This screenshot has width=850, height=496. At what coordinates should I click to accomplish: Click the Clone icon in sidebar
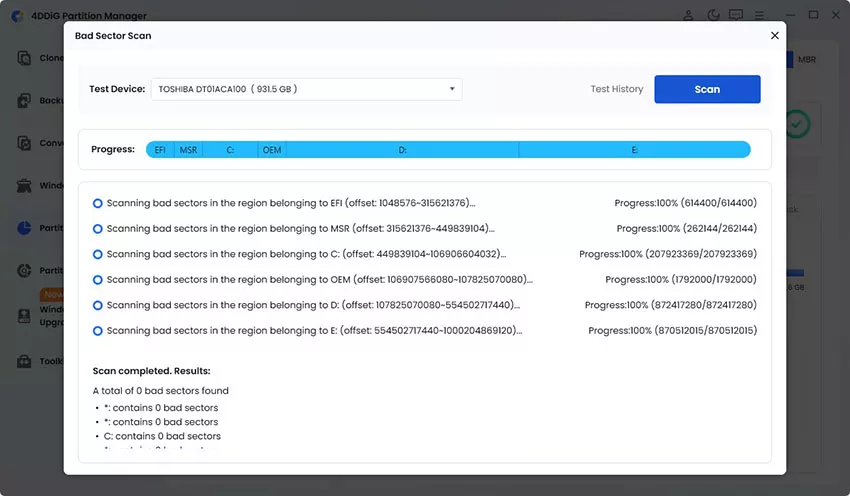24,58
